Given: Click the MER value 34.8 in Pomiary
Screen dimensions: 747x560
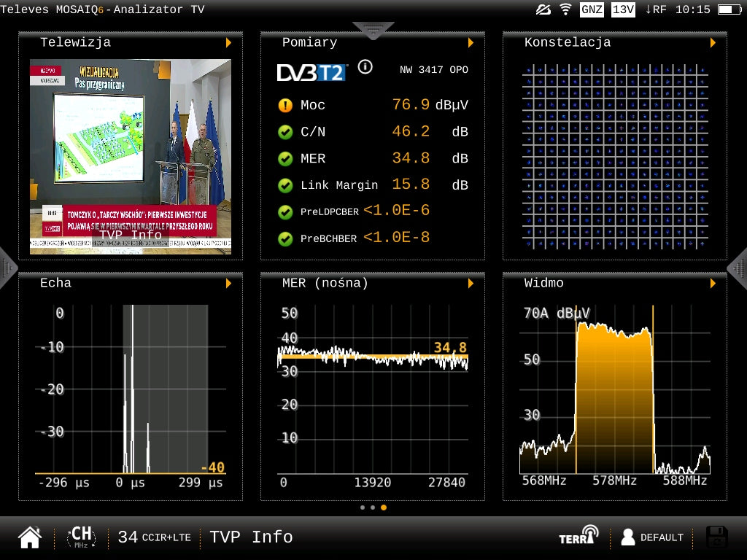Looking at the screenshot, I should click(411, 158).
